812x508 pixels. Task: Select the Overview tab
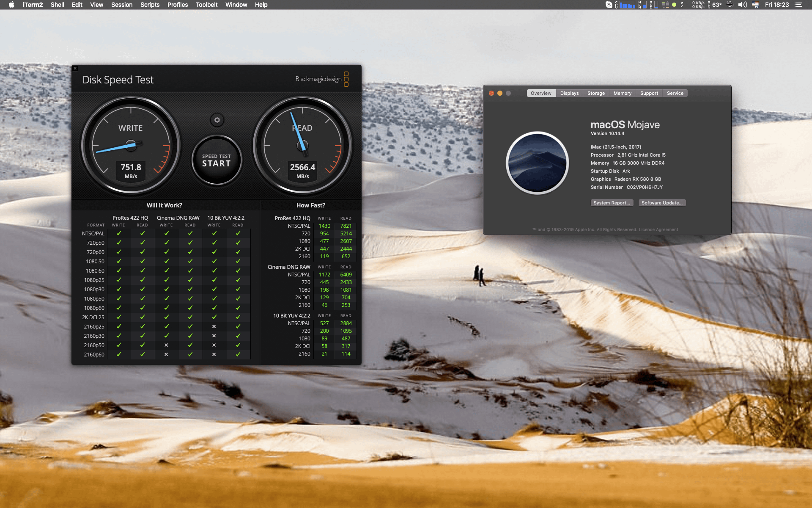(541, 93)
